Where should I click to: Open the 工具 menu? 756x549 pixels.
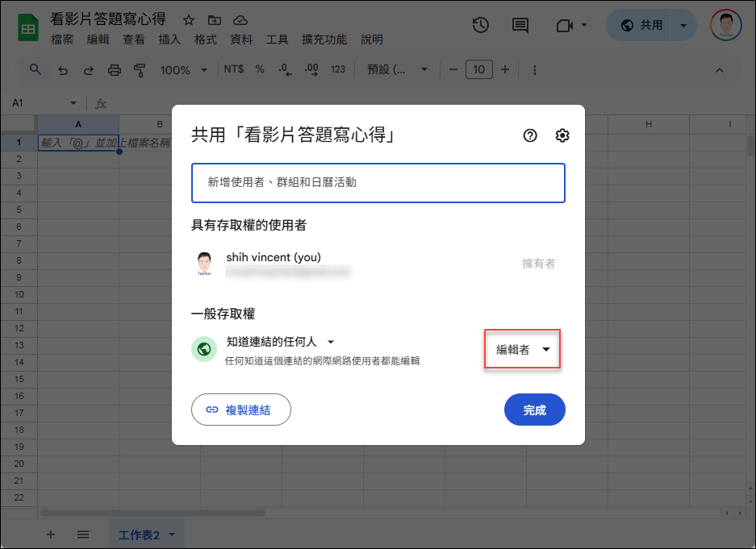pos(277,40)
